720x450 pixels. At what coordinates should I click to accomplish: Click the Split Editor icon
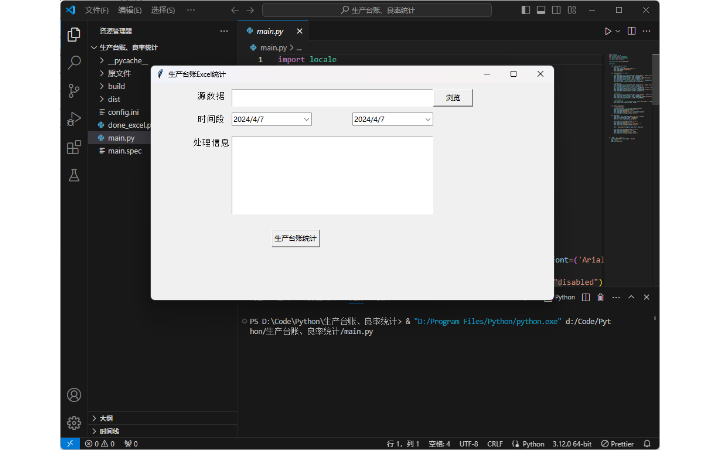(632, 31)
